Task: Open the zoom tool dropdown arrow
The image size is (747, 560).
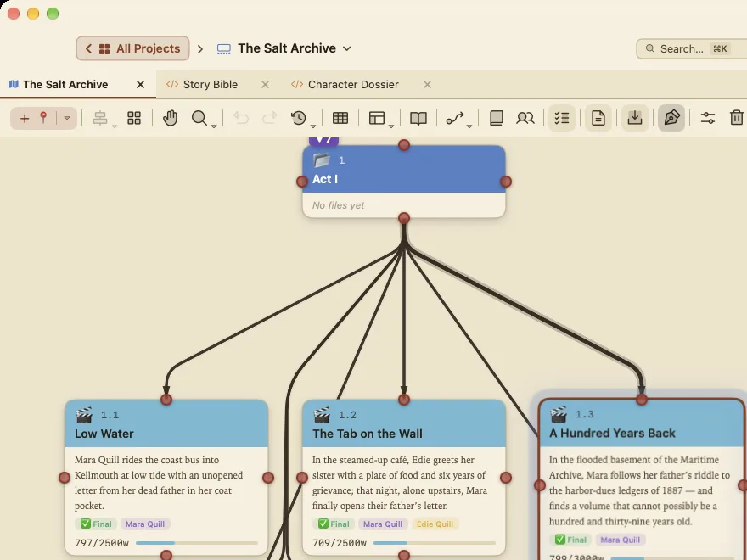Action: tap(214, 126)
